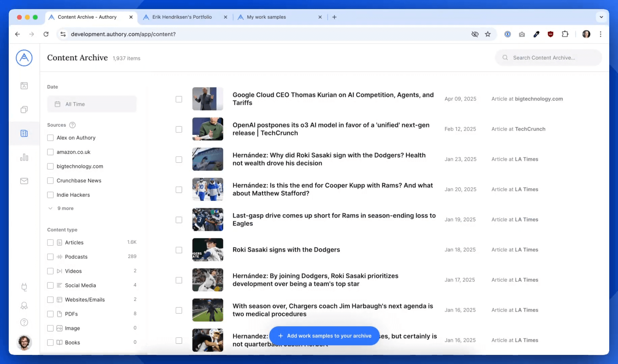
Task: Open the tab search dropdown arrow
Action: pos(601,17)
